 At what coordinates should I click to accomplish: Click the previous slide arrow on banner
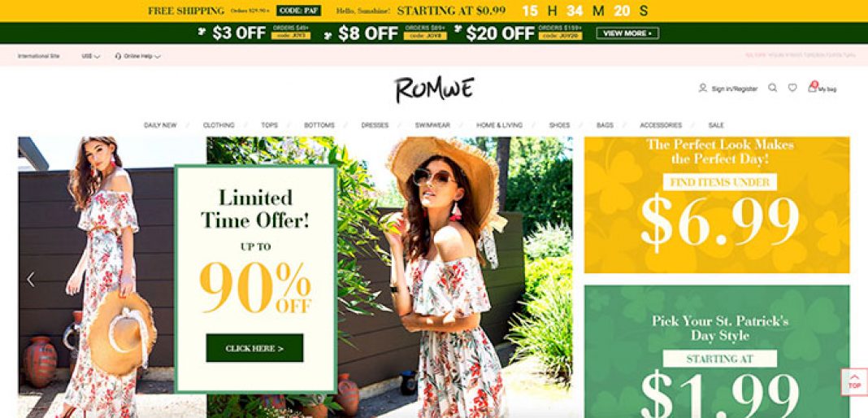[x=31, y=280]
